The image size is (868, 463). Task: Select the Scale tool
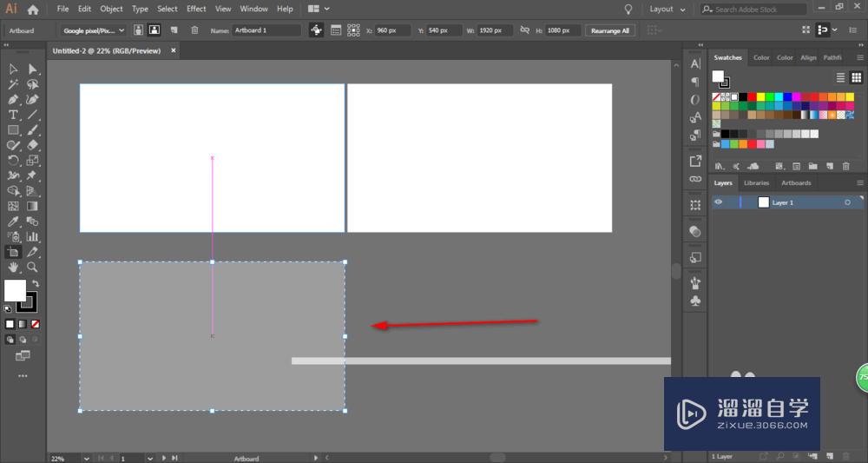click(33, 161)
